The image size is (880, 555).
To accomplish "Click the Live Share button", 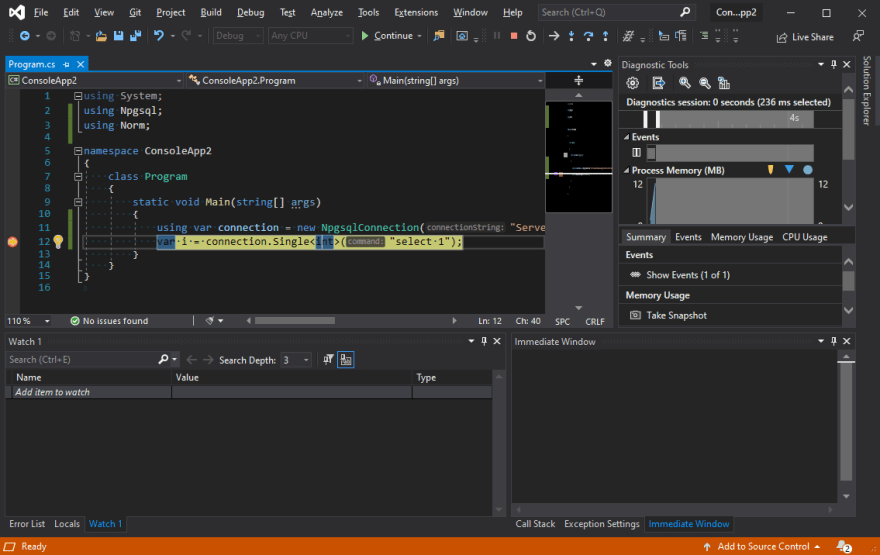I will pos(805,37).
